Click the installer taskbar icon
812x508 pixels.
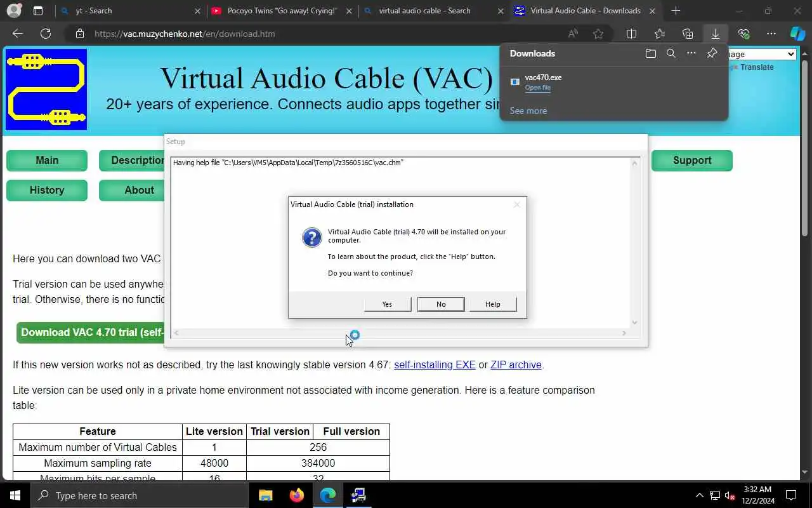point(359,495)
